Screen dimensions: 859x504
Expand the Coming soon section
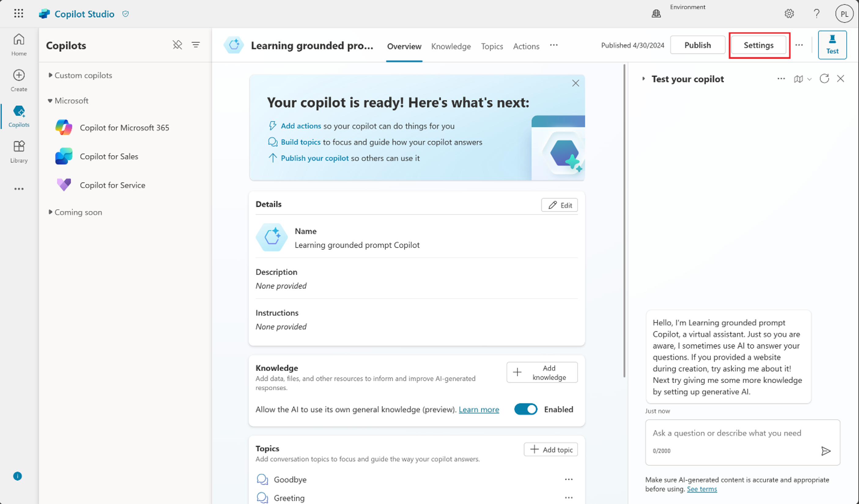[78, 212]
